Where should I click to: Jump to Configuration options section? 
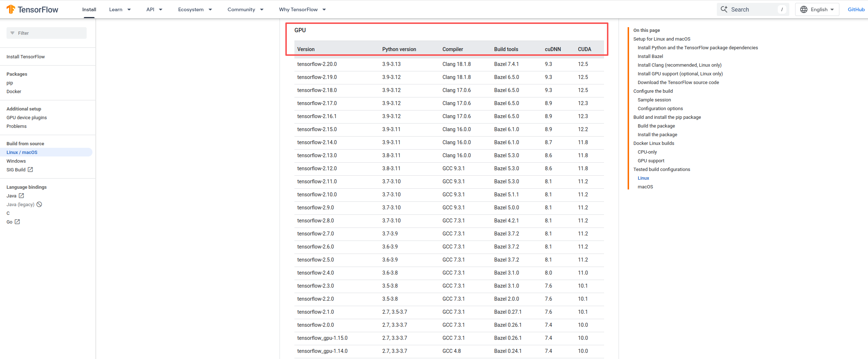(660, 108)
